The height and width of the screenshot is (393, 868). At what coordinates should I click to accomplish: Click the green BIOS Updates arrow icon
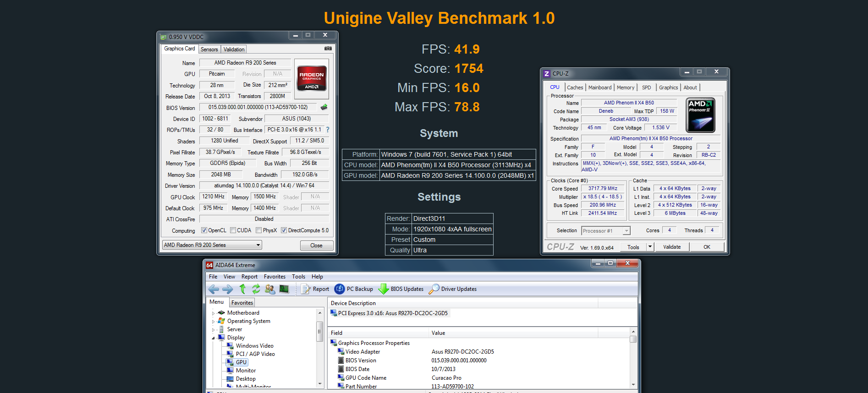coord(384,289)
